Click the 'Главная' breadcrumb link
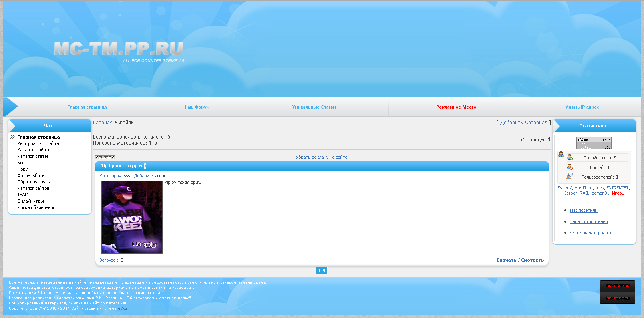Viewport: 644px width, 318px height. coord(103,123)
